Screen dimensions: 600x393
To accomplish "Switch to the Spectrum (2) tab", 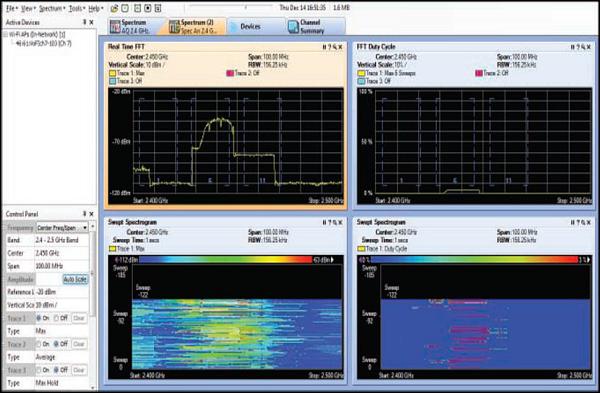I will 197,26.
